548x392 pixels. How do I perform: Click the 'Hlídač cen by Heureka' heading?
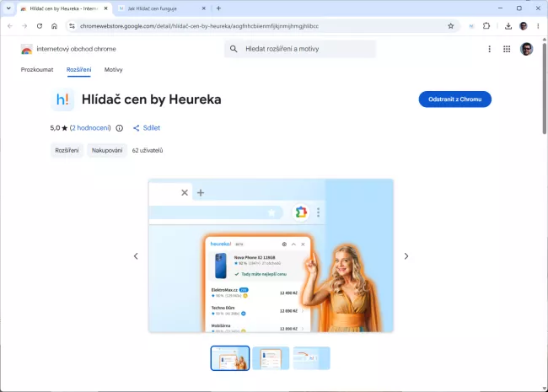click(x=151, y=99)
